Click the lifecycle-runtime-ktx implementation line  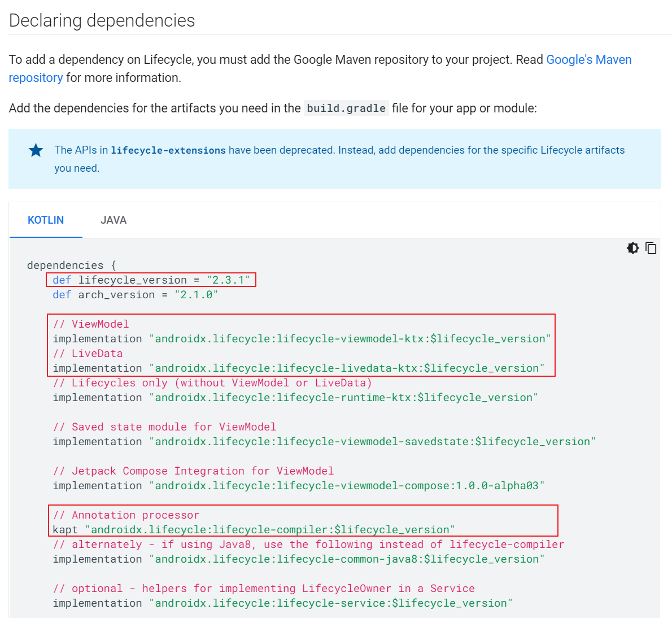295,398
